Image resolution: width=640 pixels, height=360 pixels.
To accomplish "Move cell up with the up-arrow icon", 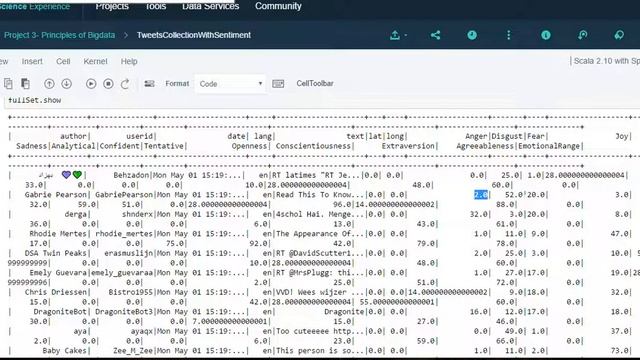I will [x=49, y=84].
